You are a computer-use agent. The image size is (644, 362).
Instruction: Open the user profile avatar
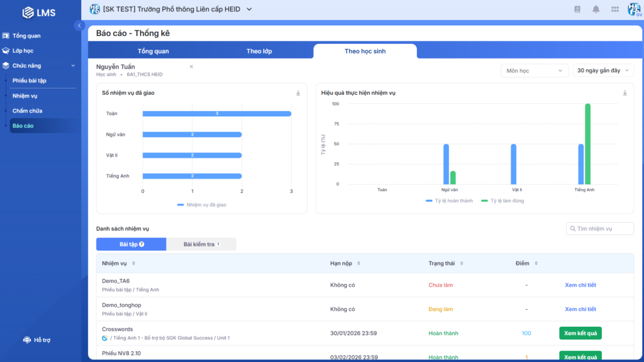(634, 9)
